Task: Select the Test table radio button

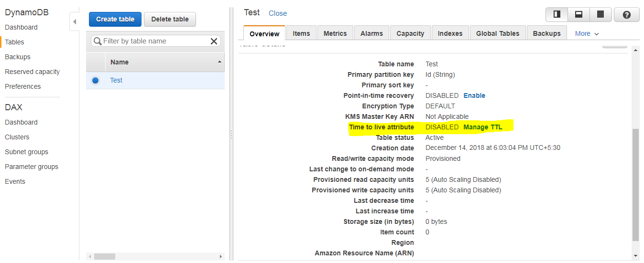Action: (x=95, y=81)
